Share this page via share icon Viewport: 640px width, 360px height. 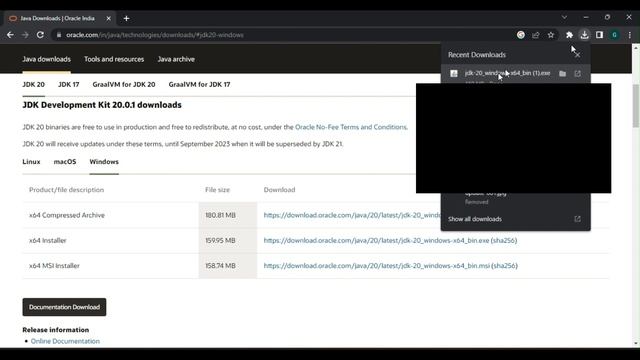click(536, 35)
